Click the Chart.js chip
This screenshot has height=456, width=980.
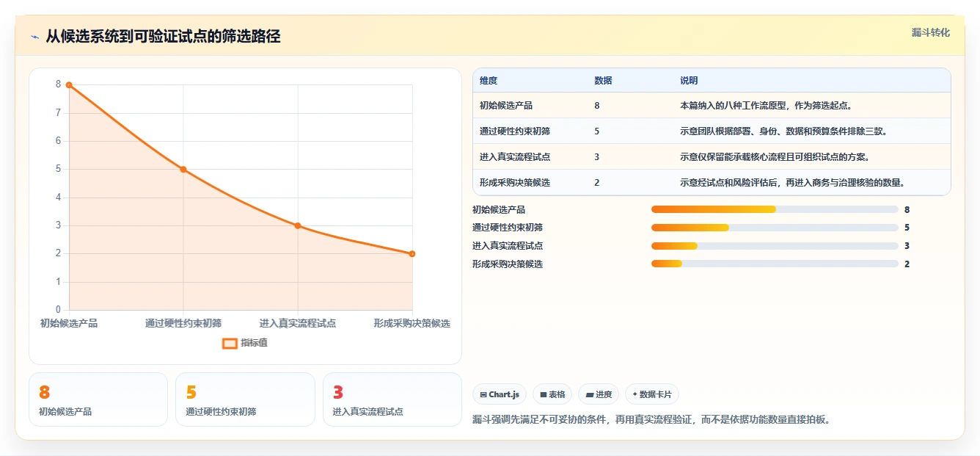(499, 394)
